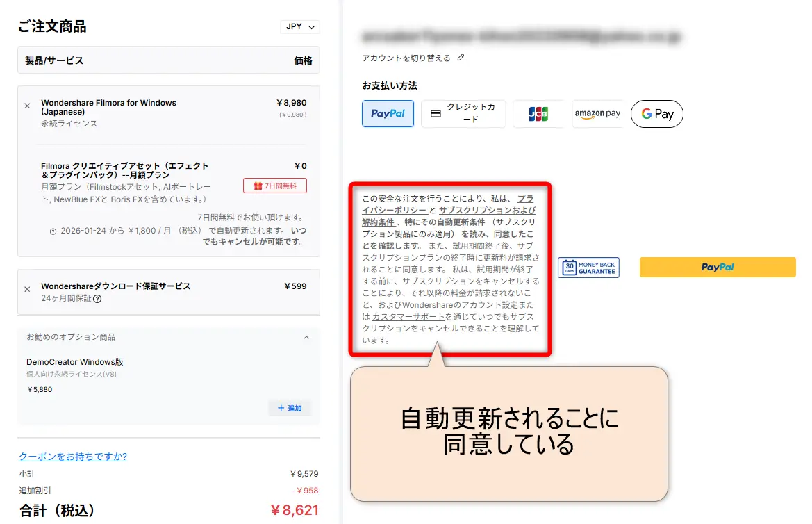This screenshot has height=524, width=812.
Task: Click the edit pencil icon beside account switch
Action: point(461,58)
